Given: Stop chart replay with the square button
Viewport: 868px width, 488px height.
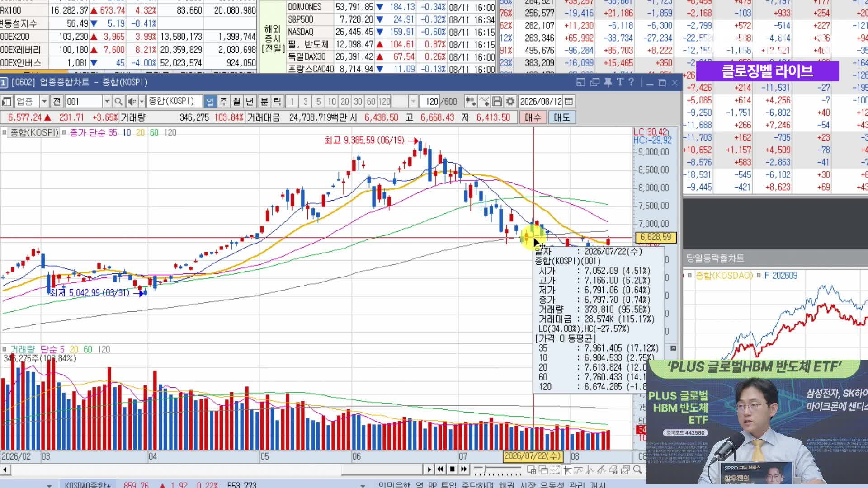Looking at the screenshot, I should (452, 469).
